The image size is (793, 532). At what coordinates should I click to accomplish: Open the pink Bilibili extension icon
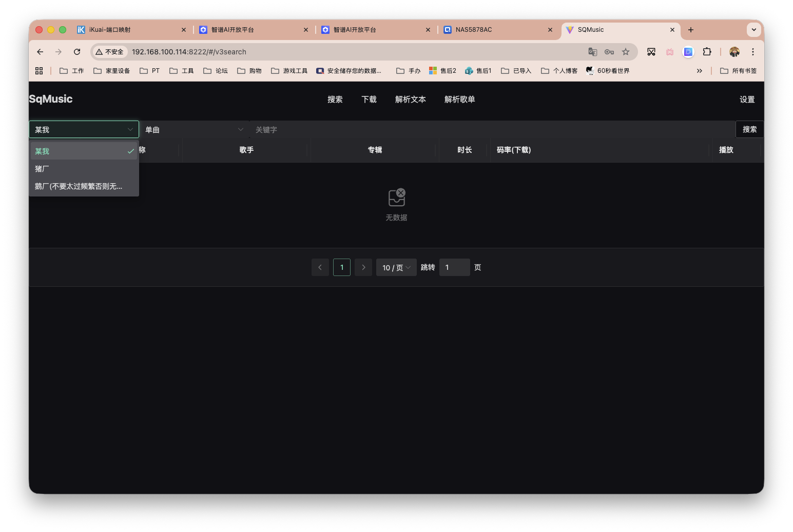coord(669,51)
